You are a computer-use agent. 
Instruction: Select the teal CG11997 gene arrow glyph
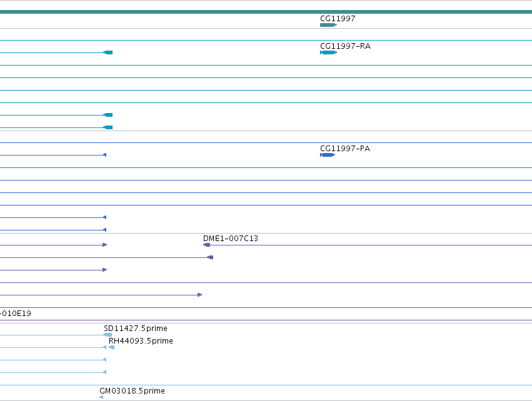click(x=328, y=25)
